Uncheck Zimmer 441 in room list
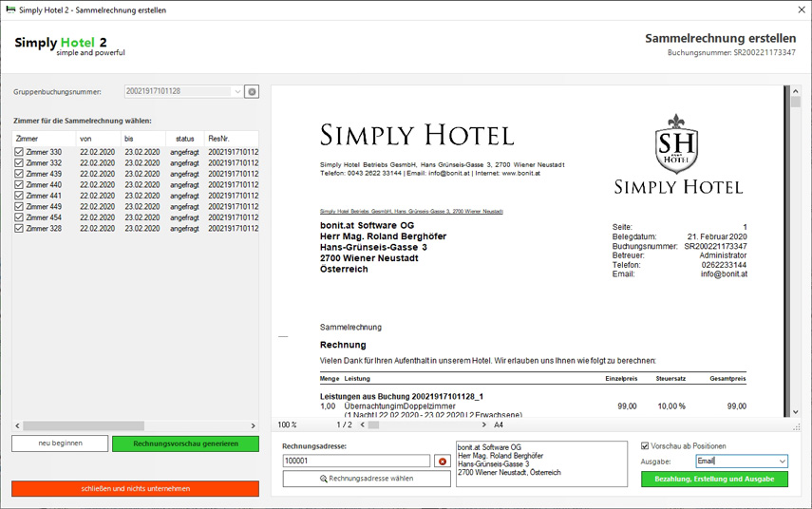Screen dimensions: 812x509 20,196
